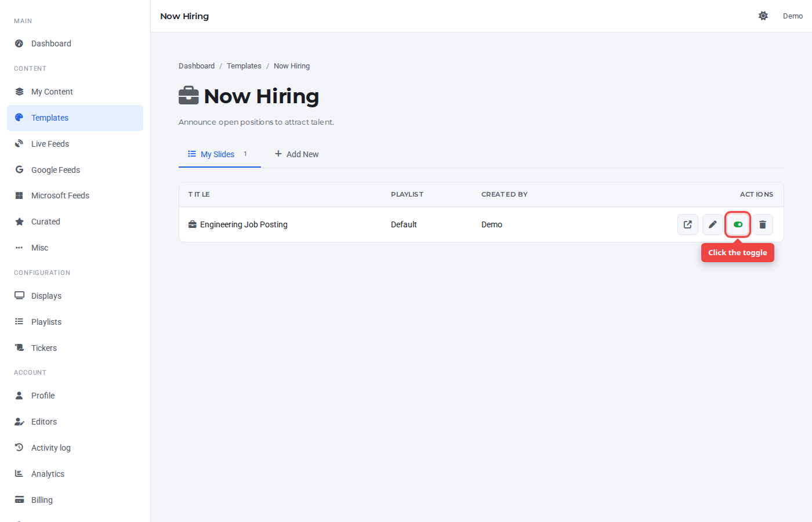The image size is (812, 522).
Task: Click the Profile person icon
Action: point(19,396)
